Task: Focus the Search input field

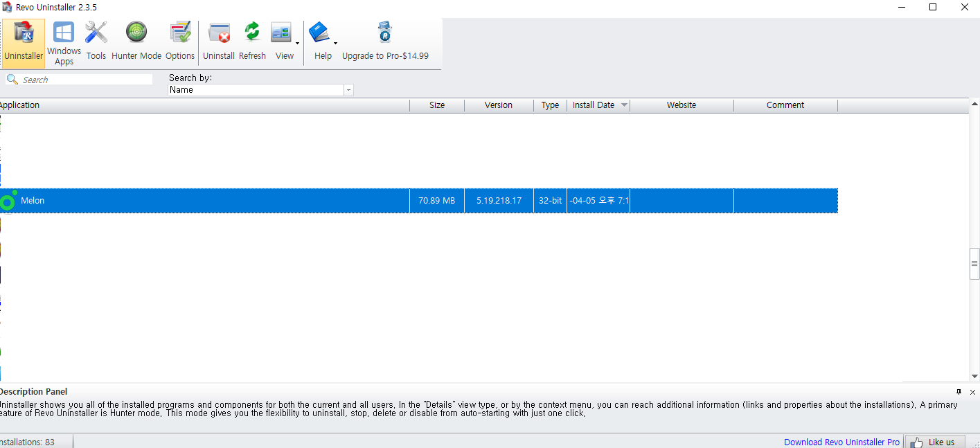Action: click(87, 80)
